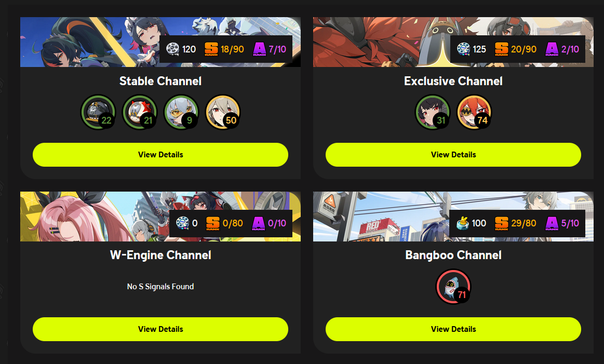Click the Stable Channel A-rank pity icon

tap(259, 49)
